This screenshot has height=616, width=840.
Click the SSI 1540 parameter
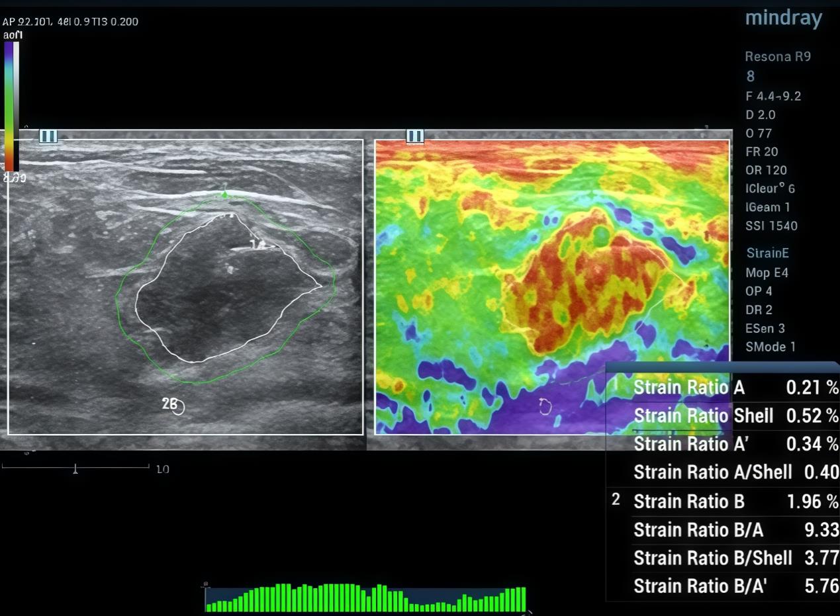(771, 226)
